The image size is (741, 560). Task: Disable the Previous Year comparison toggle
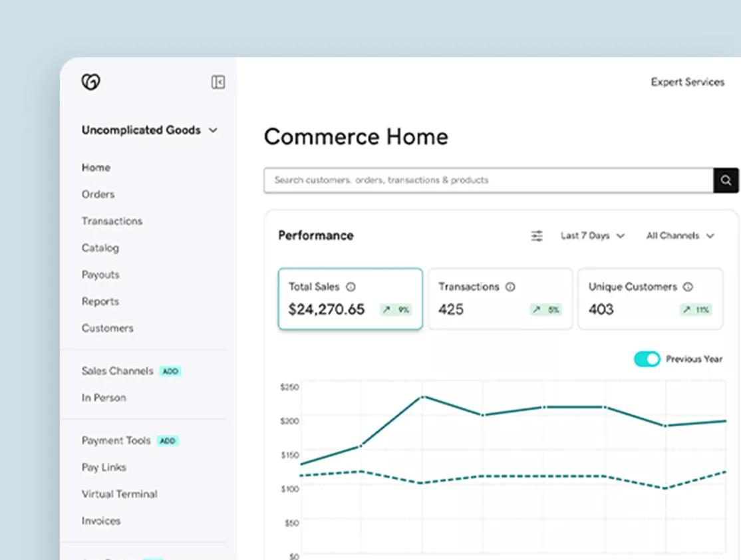pos(646,358)
